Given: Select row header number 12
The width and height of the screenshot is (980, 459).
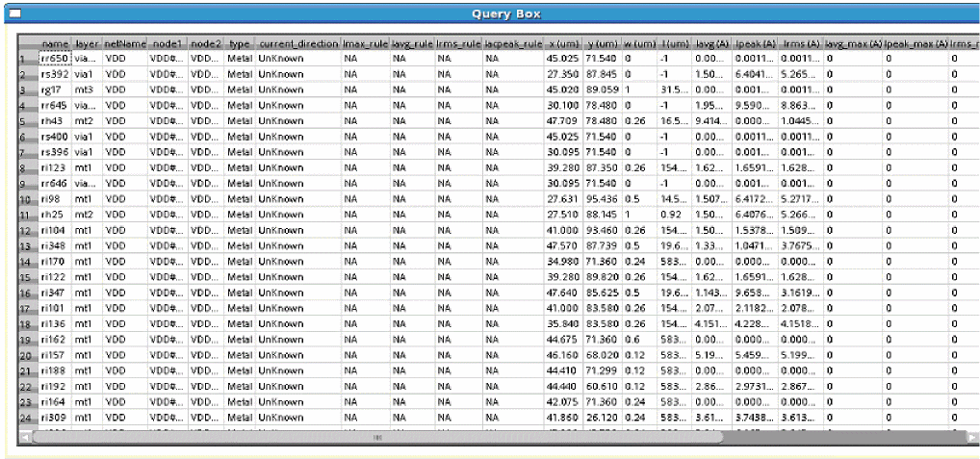Looking at the screenshot, I should 28,230.
